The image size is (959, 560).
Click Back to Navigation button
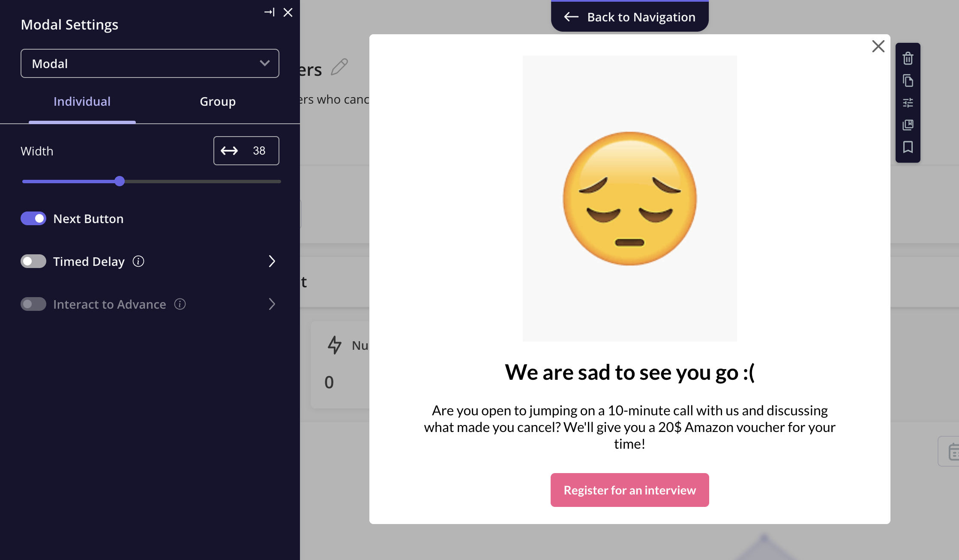[x=629, y=17]
